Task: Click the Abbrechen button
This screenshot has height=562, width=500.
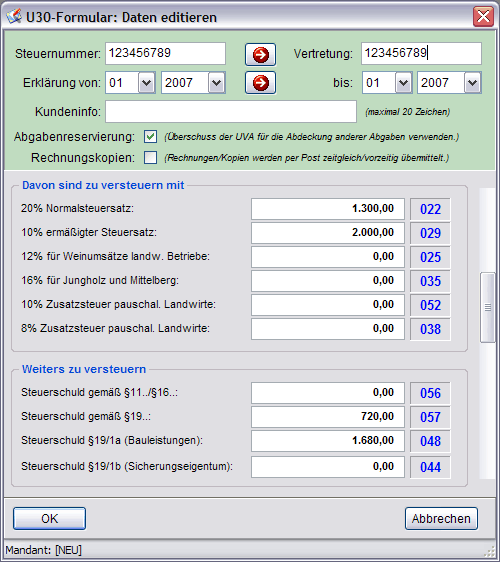Action: coord(441,518)
